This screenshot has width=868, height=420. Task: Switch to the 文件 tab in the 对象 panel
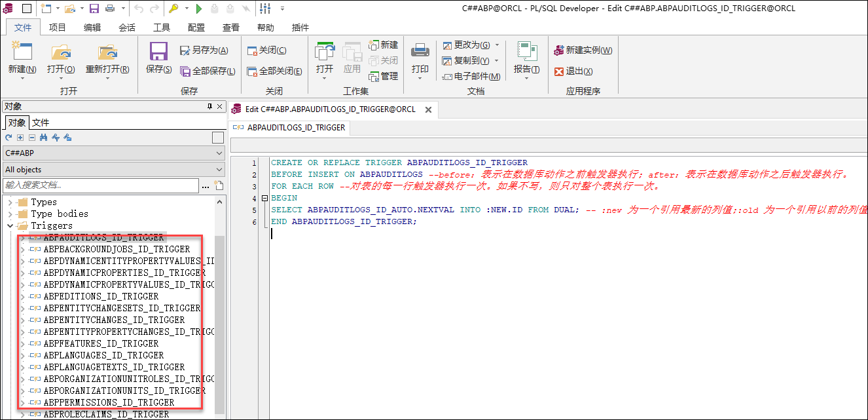coord(41,123)
